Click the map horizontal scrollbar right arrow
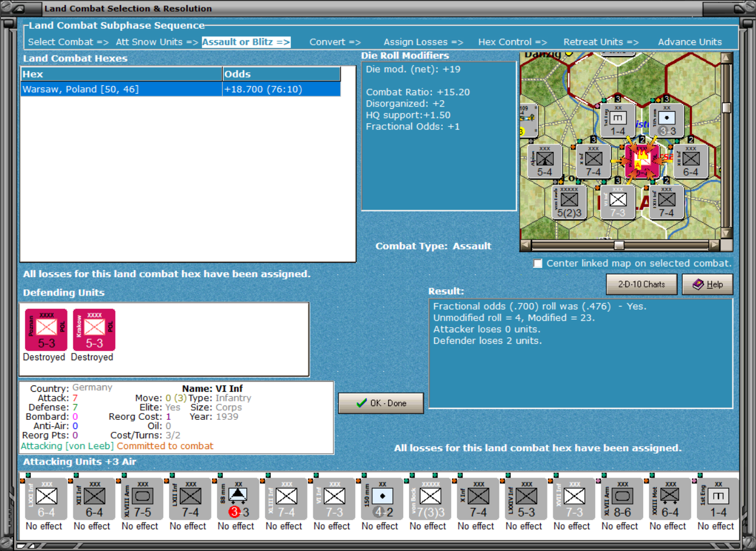 click(714, 245)
